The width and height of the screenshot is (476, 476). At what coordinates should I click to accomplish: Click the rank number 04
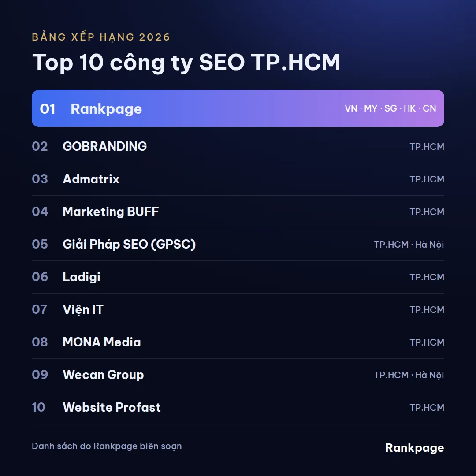40,212
